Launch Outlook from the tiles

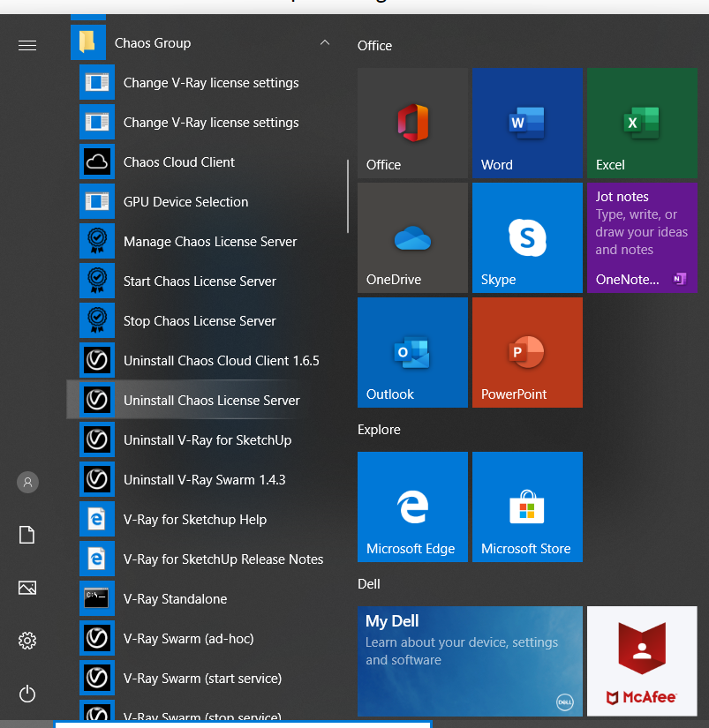coord(412,353)
